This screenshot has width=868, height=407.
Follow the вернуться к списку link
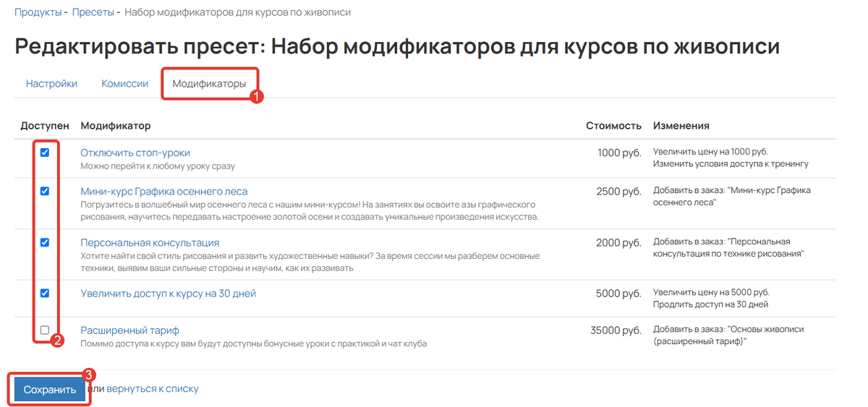pyautogui.click(x=153, y=389)
